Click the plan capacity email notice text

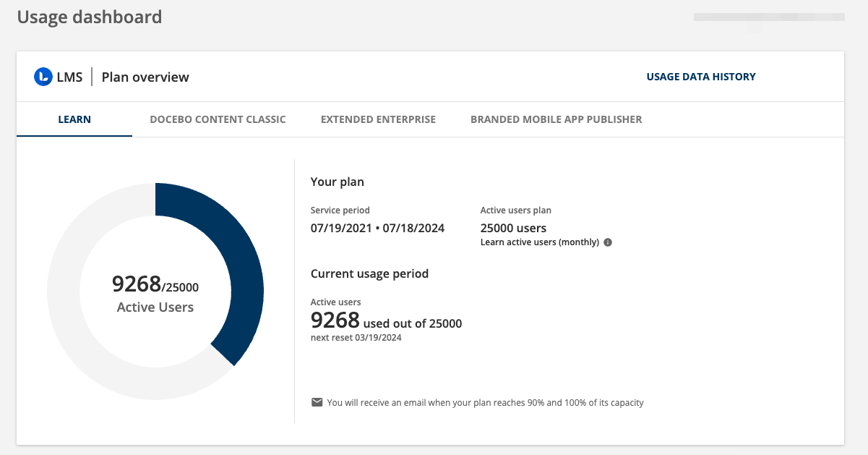tap(485, 402)
